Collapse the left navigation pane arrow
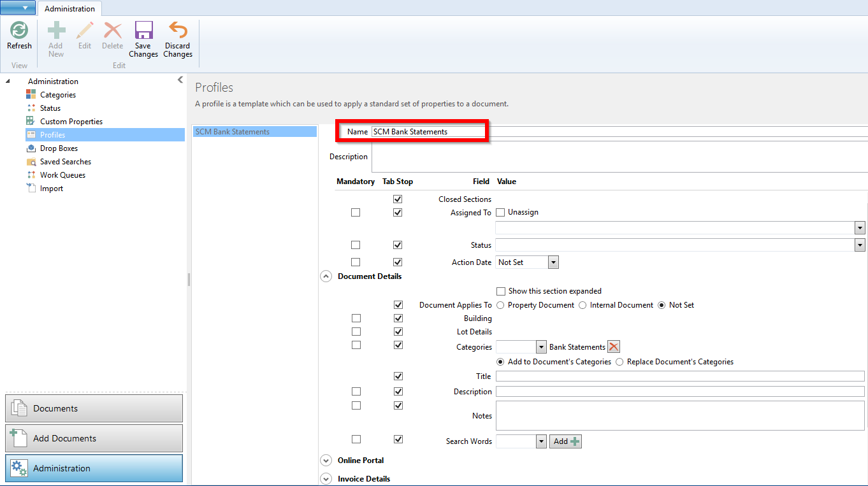Screen dimensions: 868x486 pyautogui.click(x=180, y=80)
